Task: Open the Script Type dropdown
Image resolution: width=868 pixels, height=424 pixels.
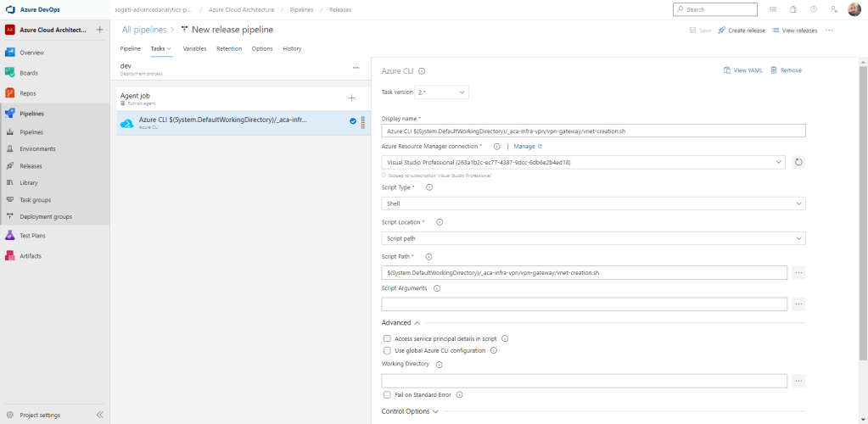Action: (593, 204)
